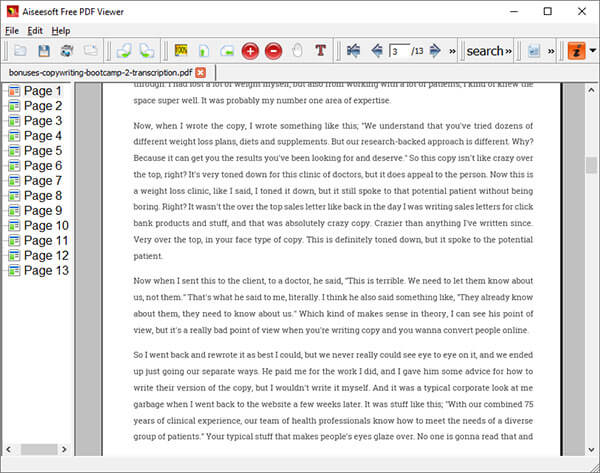Select Page 12 in the sidebar
The width and height of the screenshot is (600, 473).
tap(46, 255)
